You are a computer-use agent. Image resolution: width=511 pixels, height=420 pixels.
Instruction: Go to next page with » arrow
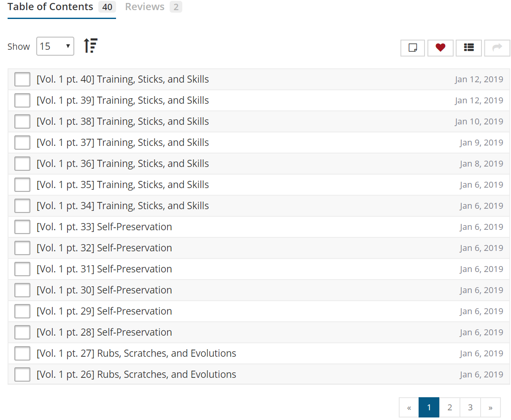pyautogui.click(x=490, y=407)
